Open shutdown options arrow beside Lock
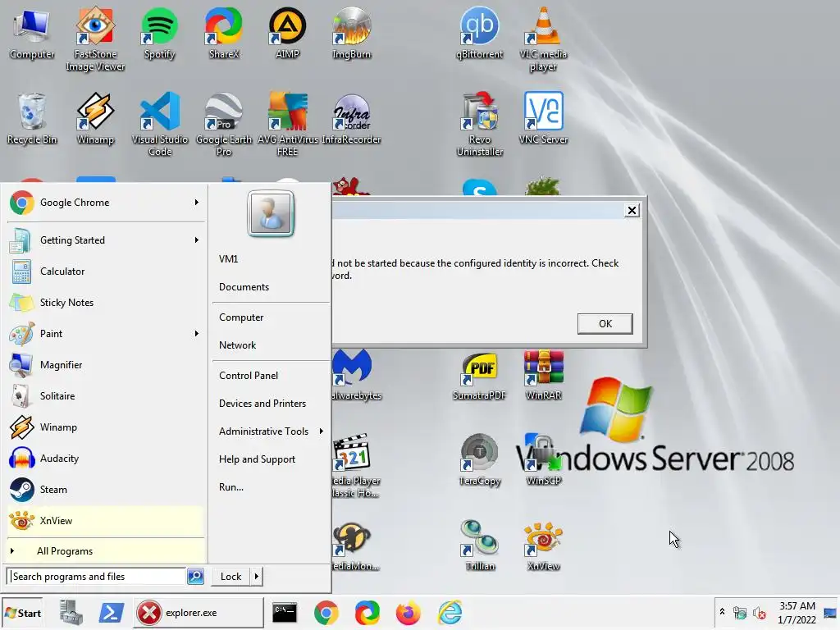This screenshot has height=630, width=840. [256, 577]
